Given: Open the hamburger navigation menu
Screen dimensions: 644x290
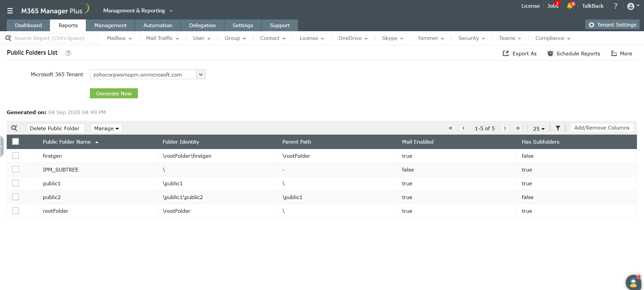Looking at the screenshot, I should (x=10, y=11).
